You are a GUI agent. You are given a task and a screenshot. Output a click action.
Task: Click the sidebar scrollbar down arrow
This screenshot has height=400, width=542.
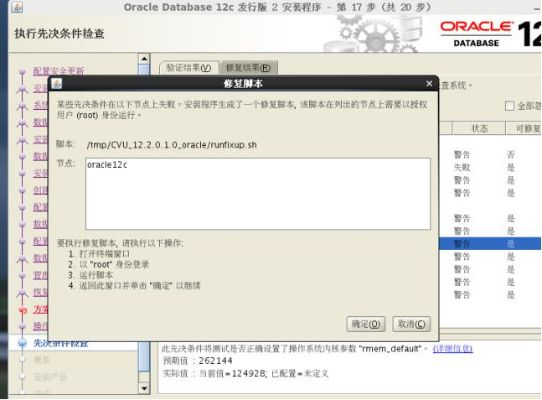click(x=144, y=388)
